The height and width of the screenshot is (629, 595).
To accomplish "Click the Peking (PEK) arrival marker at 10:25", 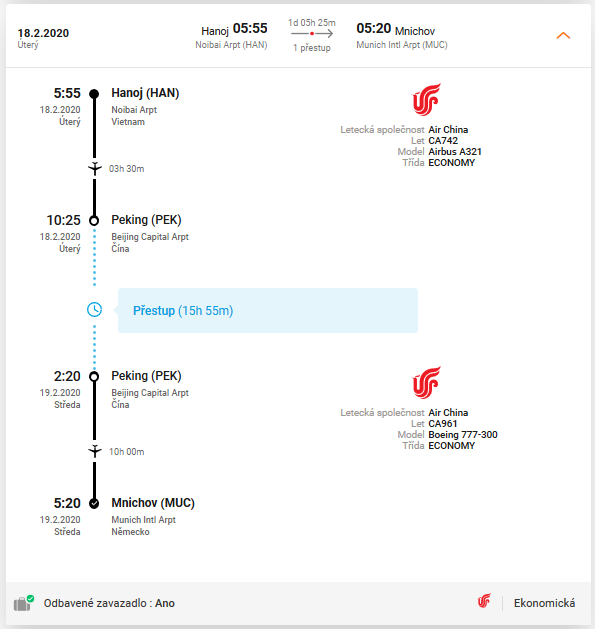I will pos(94,221).
